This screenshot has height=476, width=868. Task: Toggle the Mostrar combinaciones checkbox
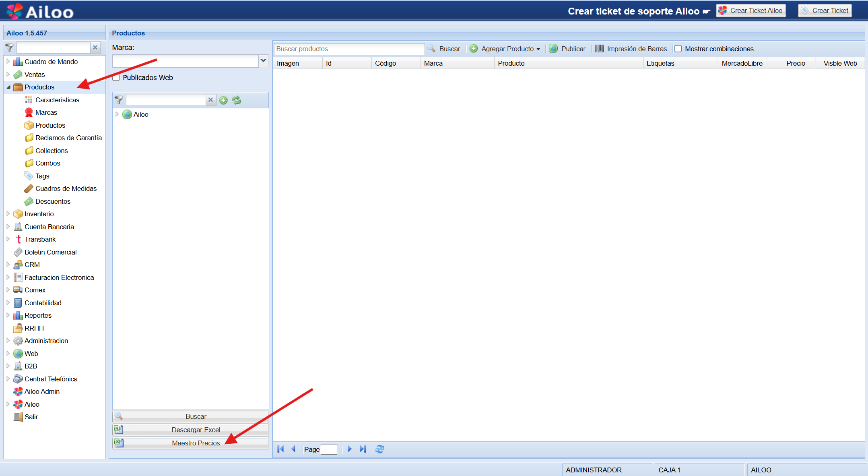678,49
